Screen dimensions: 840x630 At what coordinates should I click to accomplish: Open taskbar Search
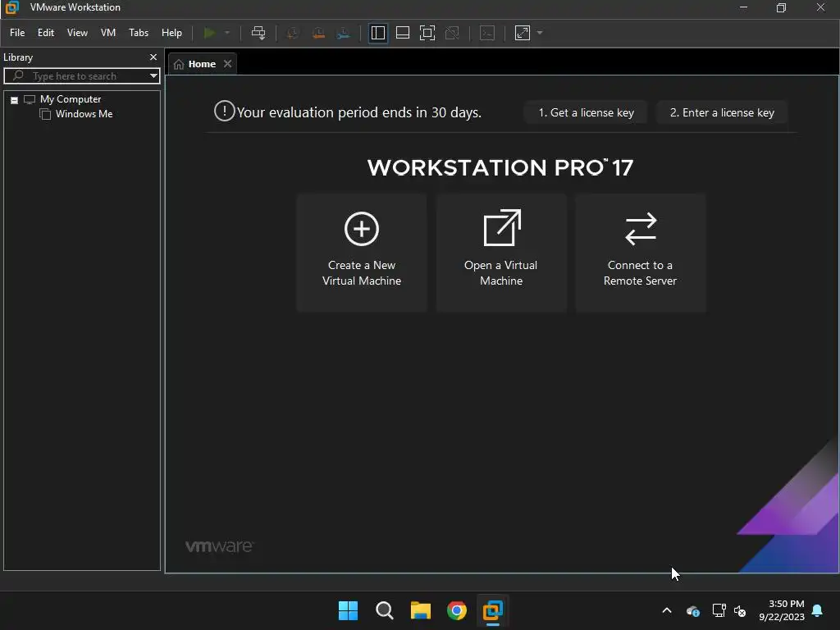coord(384,610)
